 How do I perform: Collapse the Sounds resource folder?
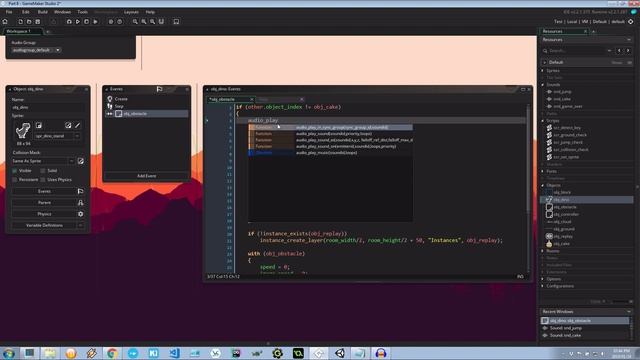point(543,85)
